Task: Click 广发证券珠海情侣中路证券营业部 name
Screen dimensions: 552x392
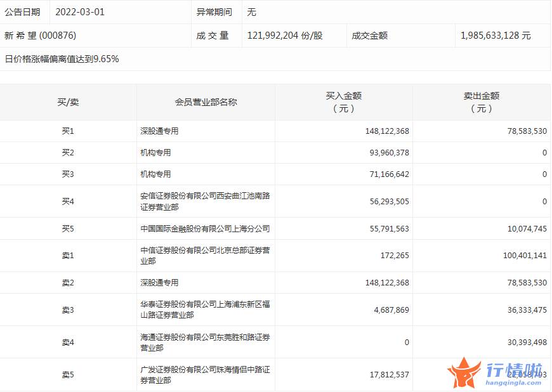Action: click(205, 375)
